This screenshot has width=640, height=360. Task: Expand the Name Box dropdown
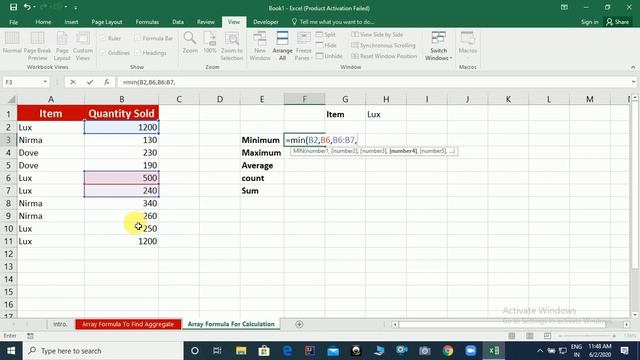45,82
